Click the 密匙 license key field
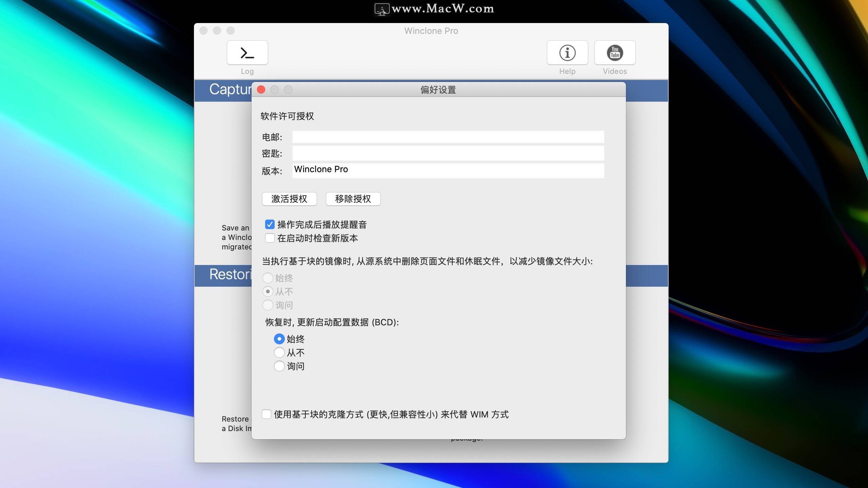The height and width of the screenshot is (488, 868). [448, 153]
